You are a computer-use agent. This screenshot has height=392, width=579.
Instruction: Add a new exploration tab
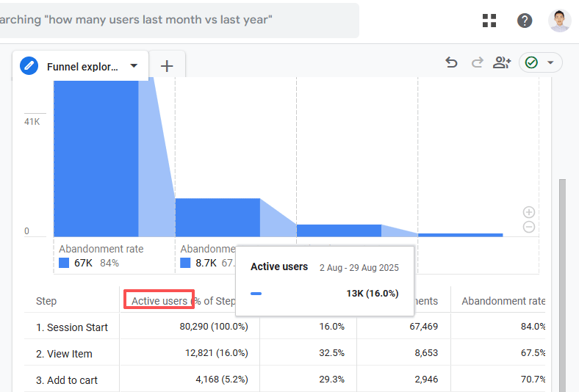tap(167, 66)
